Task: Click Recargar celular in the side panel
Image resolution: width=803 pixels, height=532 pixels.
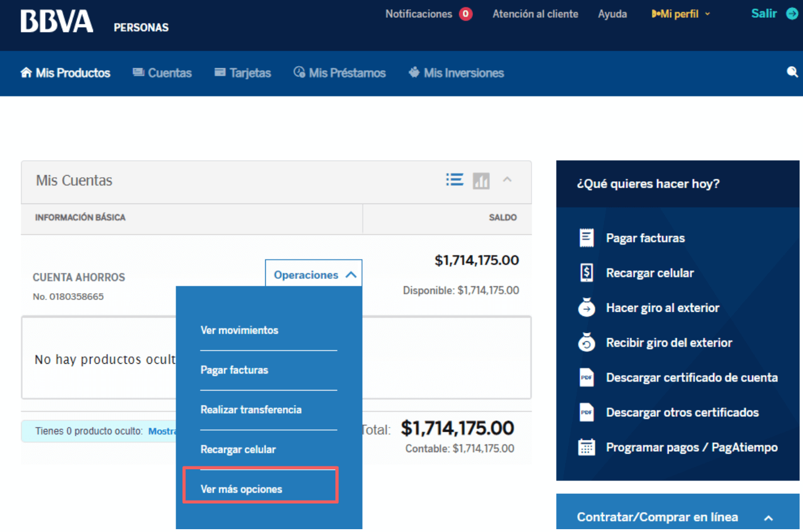Action: (x=650, y=273)
